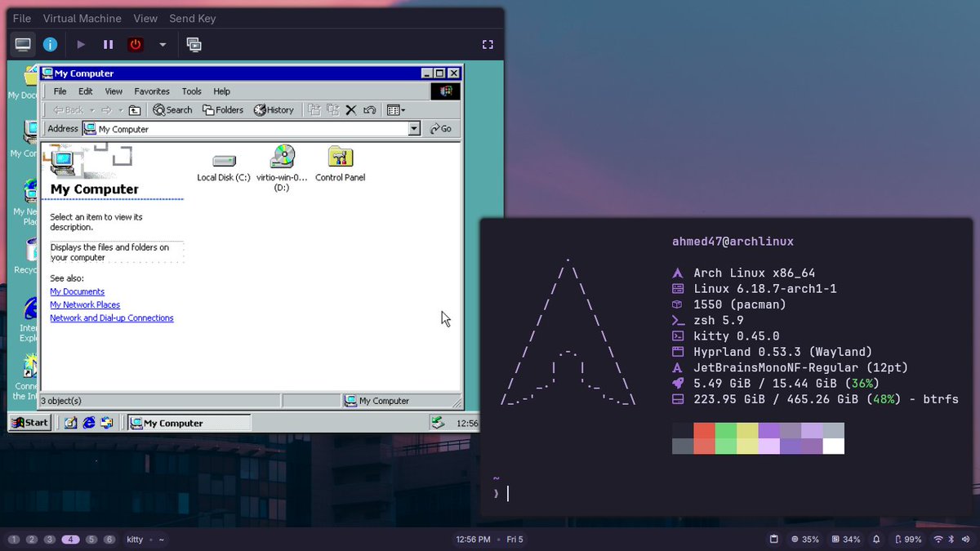The image size is (980, 551).
Task: Open the Views dropdown toolbar button
Action: pyautogui.click(x=396, y=110)
